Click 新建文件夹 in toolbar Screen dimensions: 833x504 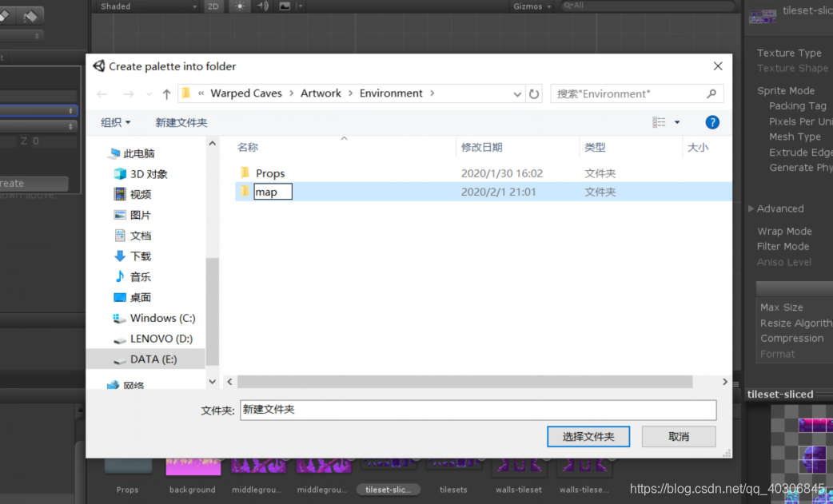click(181, 122)
